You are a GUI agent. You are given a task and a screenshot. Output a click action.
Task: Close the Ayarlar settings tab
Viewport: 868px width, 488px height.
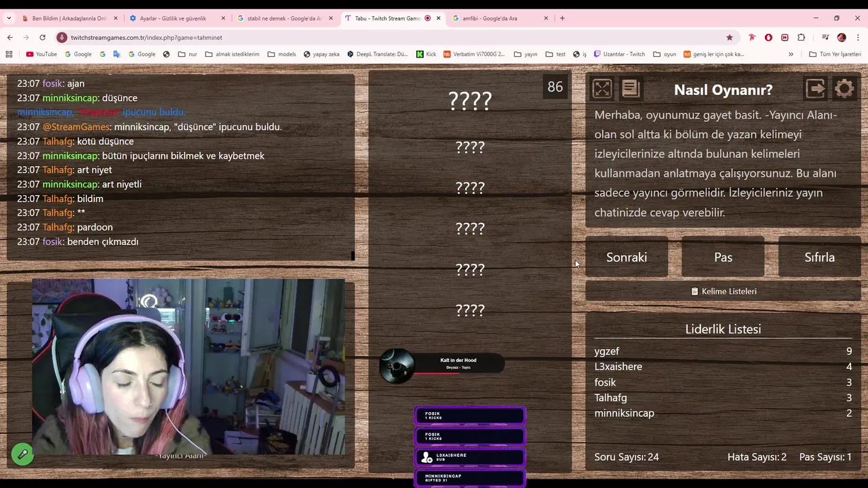click(223, 18)
